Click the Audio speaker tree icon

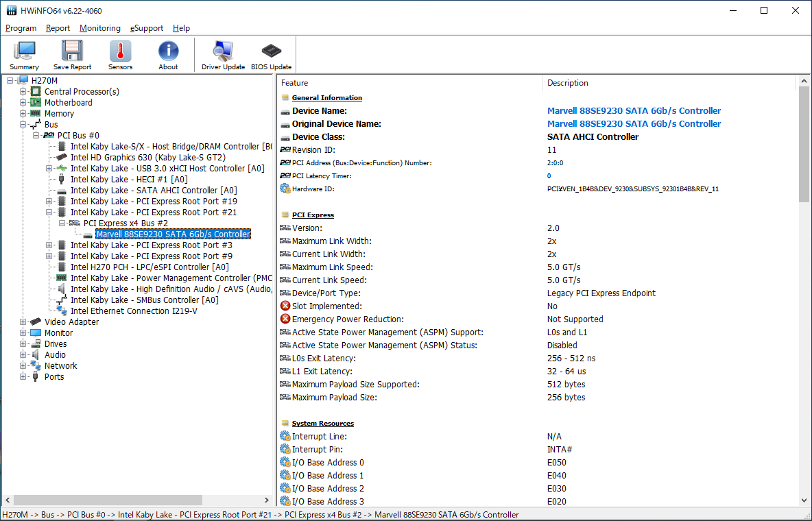coord(36,354)
